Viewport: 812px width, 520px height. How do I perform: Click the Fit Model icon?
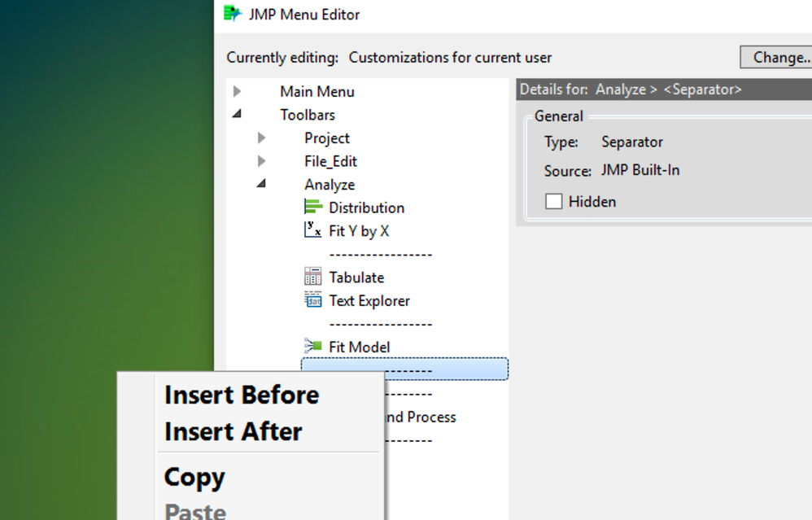[x=312, y=346]
